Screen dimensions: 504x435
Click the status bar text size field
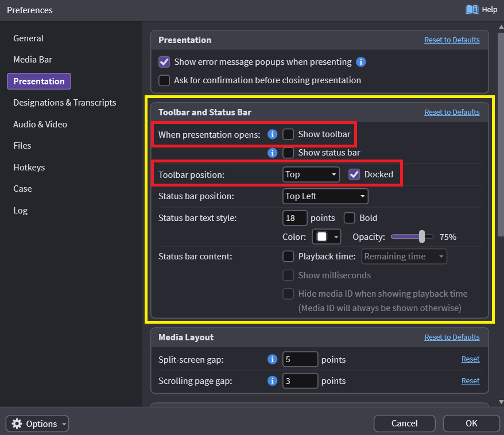pos(294,218)
